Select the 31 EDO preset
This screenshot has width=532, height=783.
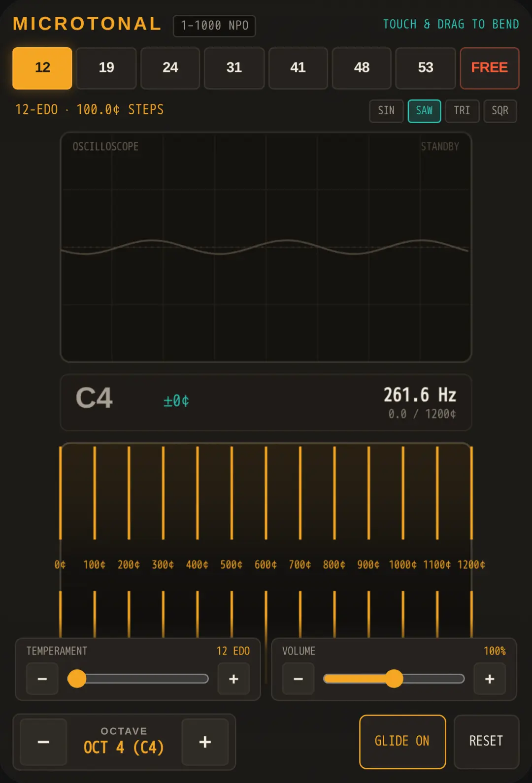(x=234, y=68)
